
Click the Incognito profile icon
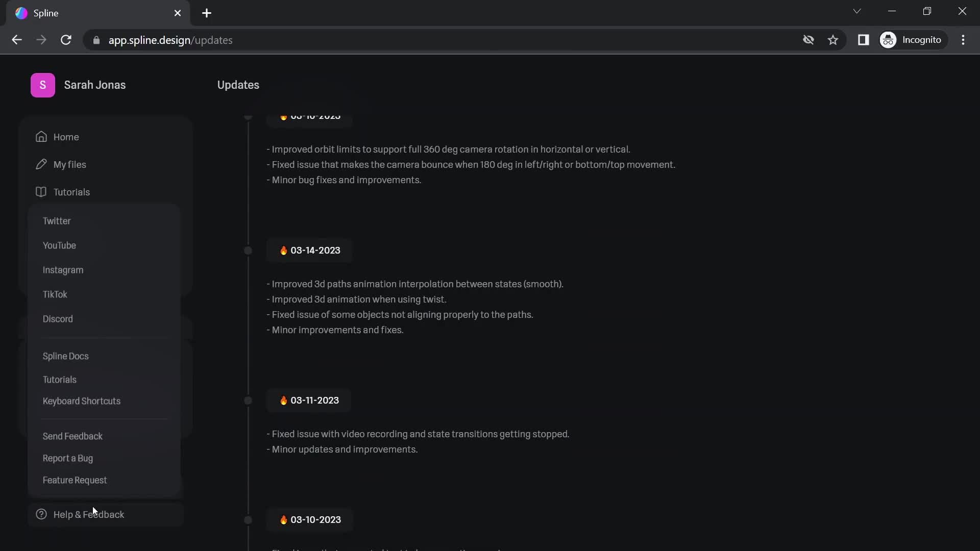pyautogui.click(x=888, y=40)
